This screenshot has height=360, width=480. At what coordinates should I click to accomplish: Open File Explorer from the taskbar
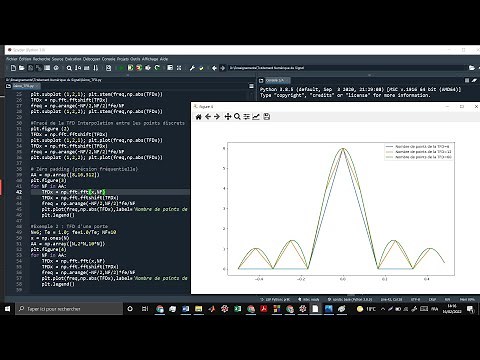tap(198, 309)
